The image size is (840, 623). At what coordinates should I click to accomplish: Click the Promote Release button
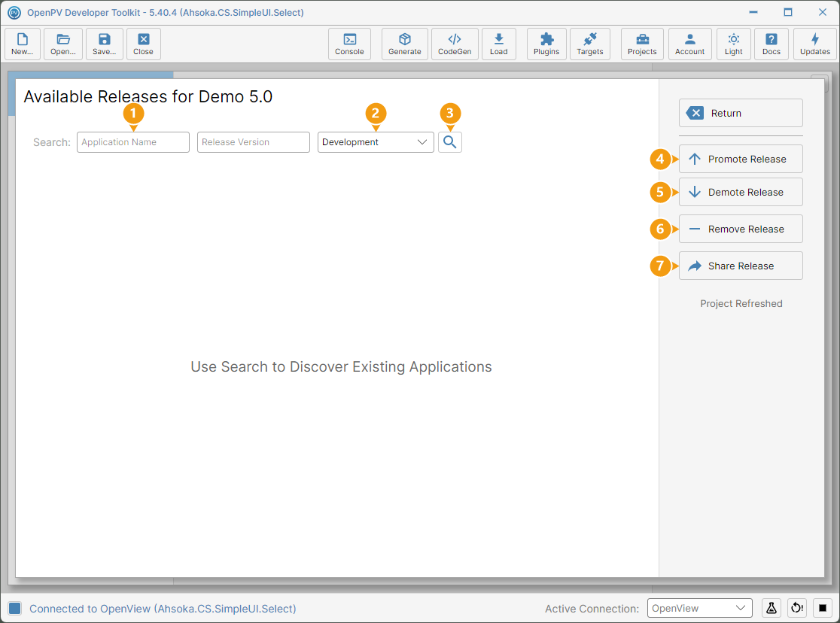(x=741, y=159)
